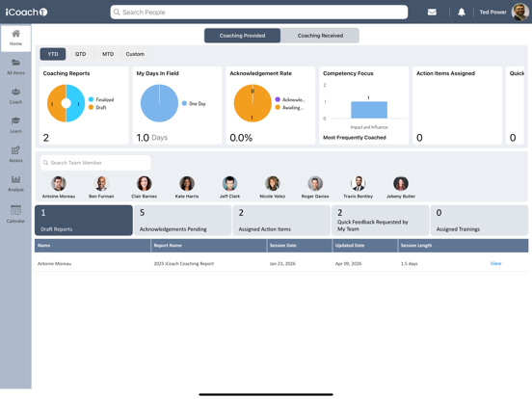This screenshot has height=399, width=532.
Task: Open the Draft Reports tile
Action: click(x=84, y=220)
